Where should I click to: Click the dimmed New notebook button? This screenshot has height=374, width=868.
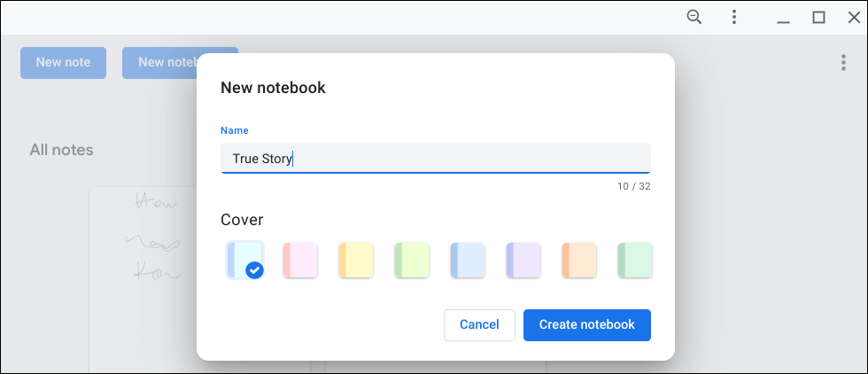[x=159, y=62]
